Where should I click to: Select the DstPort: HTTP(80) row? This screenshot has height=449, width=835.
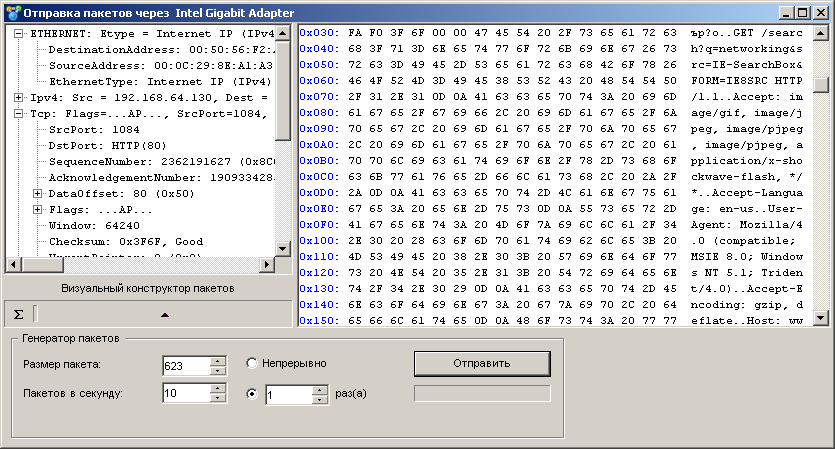[108, 145]
